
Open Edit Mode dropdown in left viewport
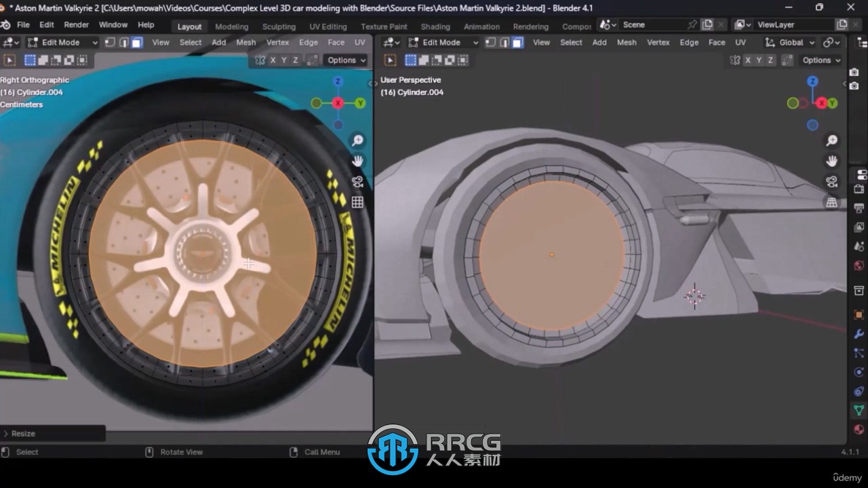(62, 42)
